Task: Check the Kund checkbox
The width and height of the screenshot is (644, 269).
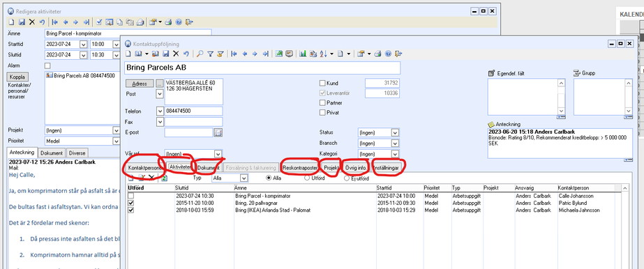Action: pyautogui.click(x=322, y=83)
